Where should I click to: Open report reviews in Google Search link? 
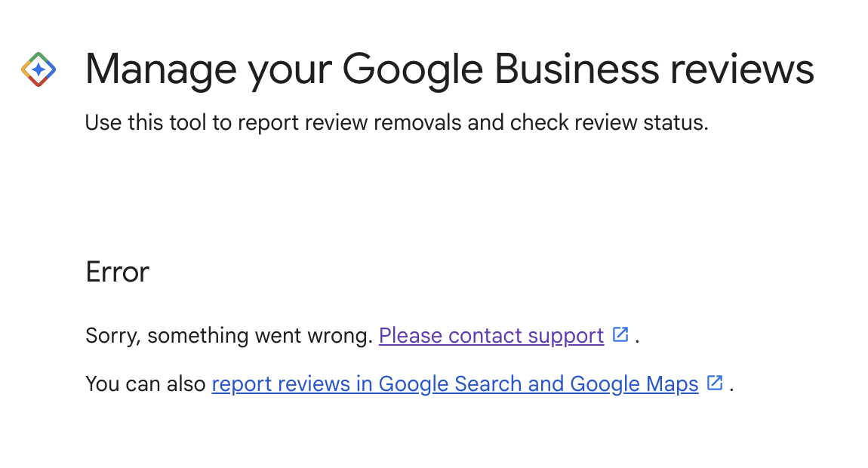point(455,383)
